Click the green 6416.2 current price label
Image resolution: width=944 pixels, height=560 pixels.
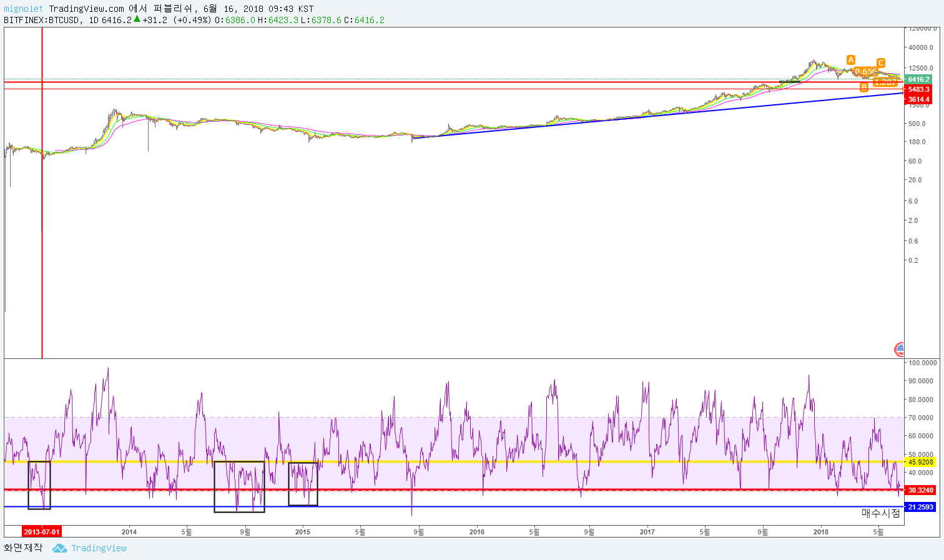(x=918, y=80)
